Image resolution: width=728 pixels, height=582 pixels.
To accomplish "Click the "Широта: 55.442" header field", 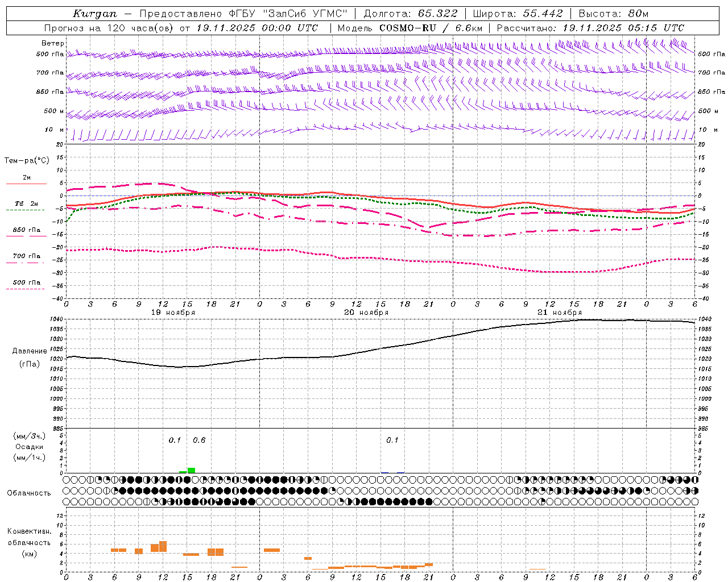I will pos(518,14).
